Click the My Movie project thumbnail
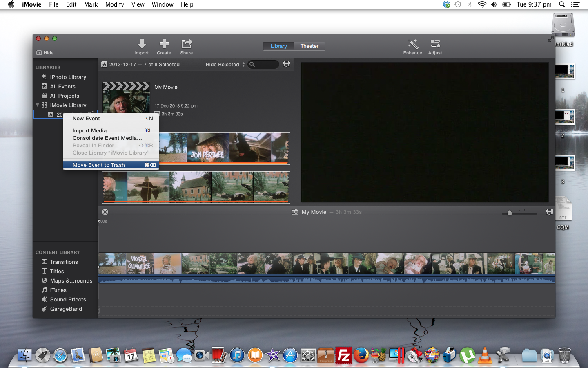The height and width of the screenshot is (368, 588). 126,98
